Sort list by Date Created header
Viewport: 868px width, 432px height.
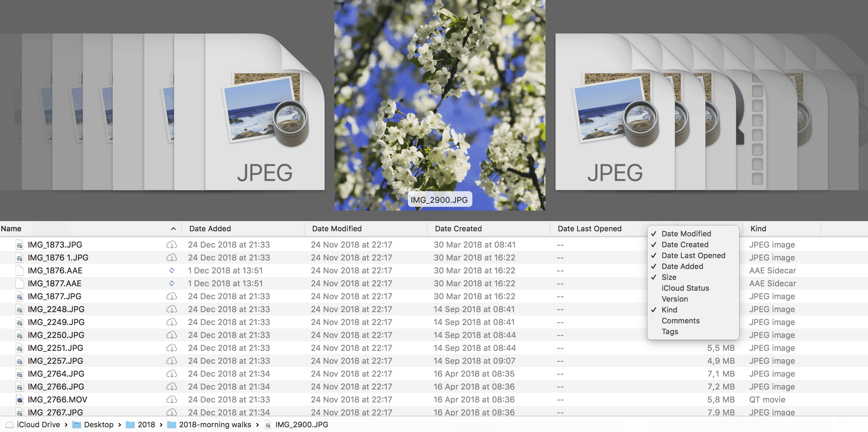[458, 229]
